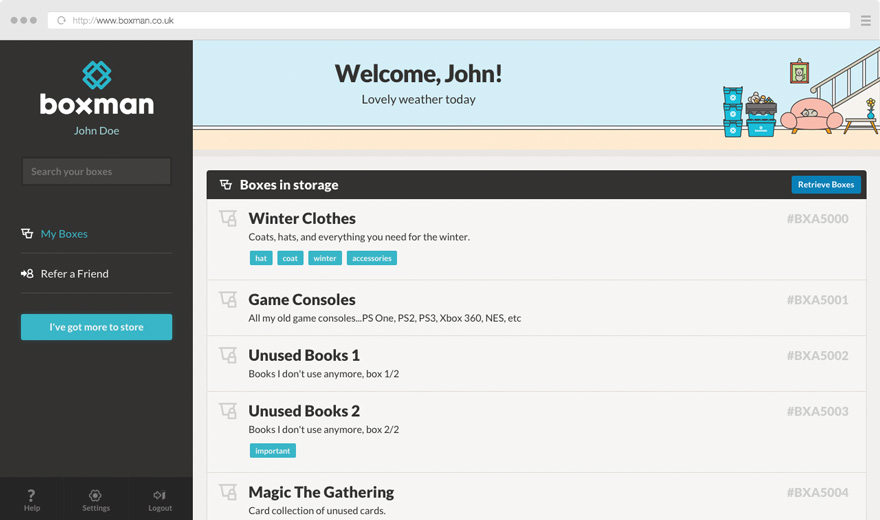
Task: Select the "important" tag on Unused Books 2
Action: (x=272, y=451)
